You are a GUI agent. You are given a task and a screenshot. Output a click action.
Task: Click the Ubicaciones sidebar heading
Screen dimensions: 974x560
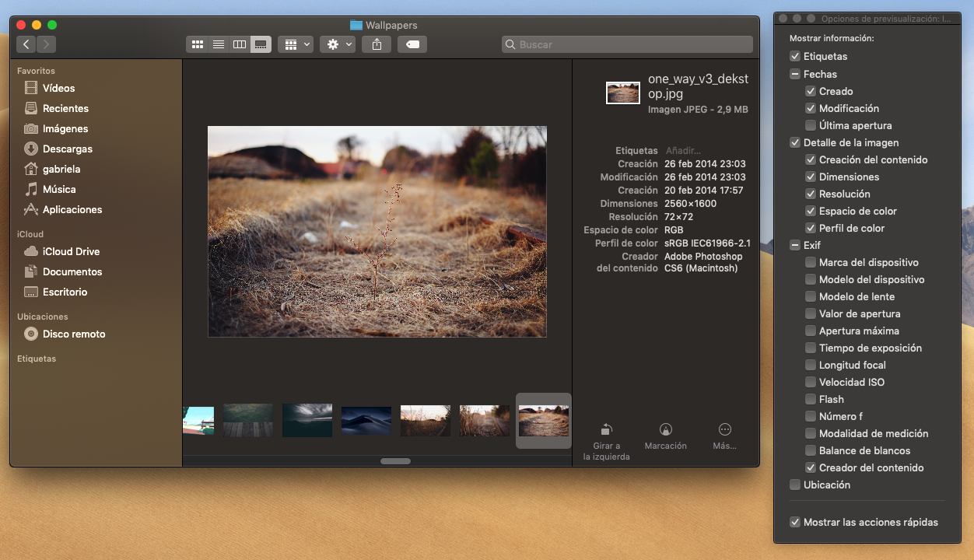pos(43,317)
